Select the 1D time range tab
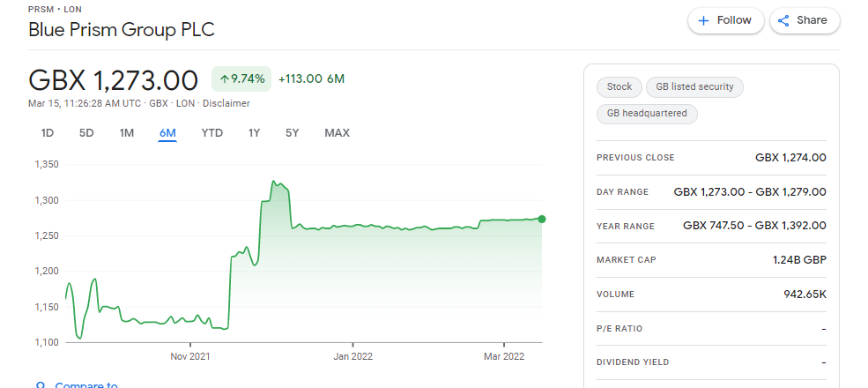Image resolution: width=868 pixels, height=388 pixels. (x=48, y=133)
